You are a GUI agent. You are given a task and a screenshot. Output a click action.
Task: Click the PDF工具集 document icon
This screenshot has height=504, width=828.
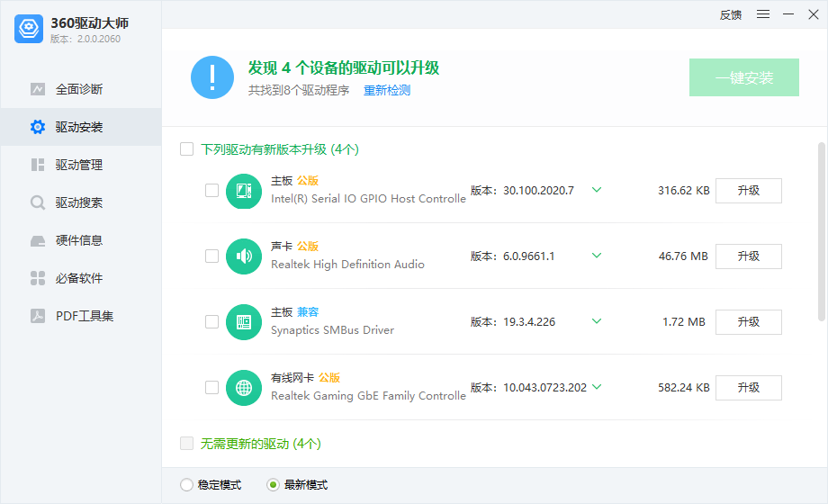(x=38, y=316)
